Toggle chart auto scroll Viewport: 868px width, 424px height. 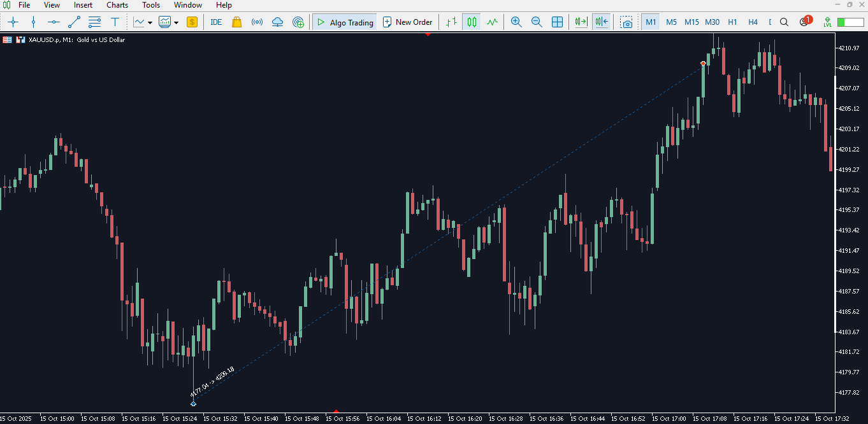click(x=580, y=22)
